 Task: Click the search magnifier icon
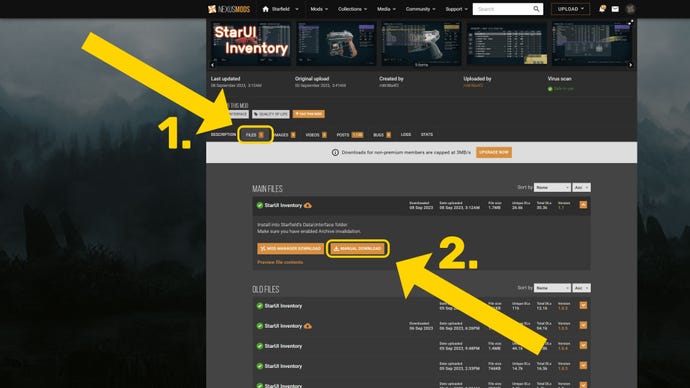(536, 9)
